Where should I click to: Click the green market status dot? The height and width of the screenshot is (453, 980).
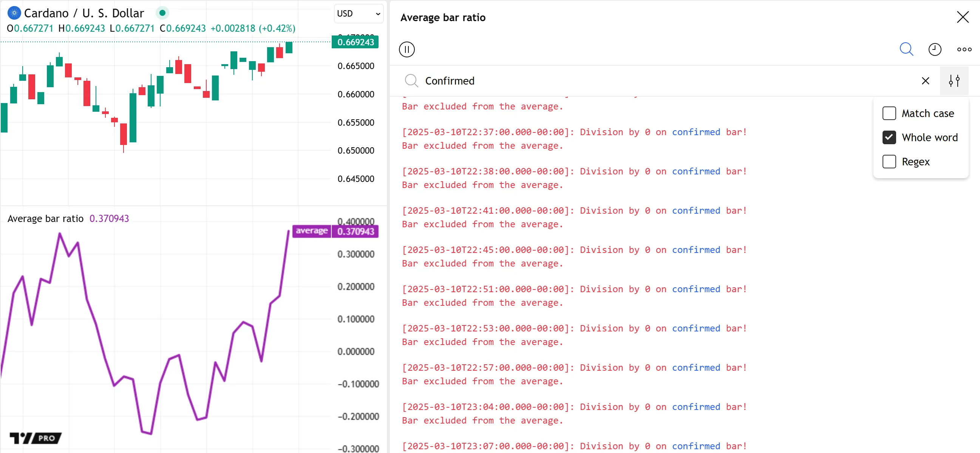(162, 13)
